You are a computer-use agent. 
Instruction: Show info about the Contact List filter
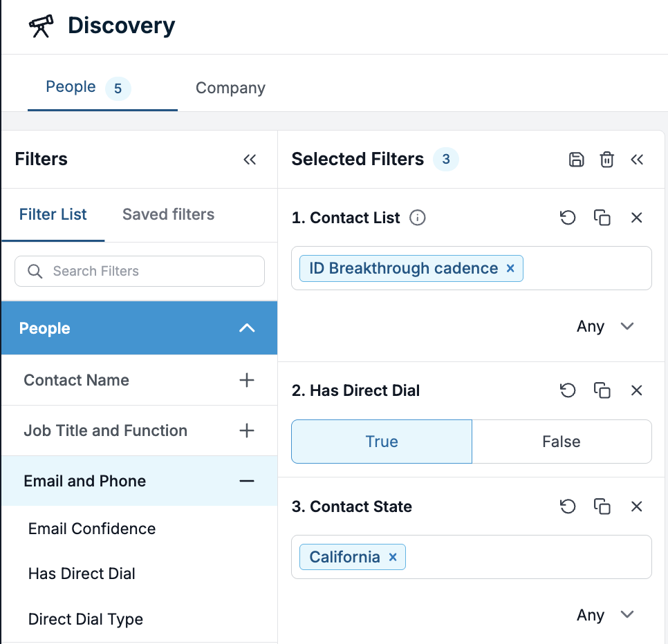click(x=418, y=218)
